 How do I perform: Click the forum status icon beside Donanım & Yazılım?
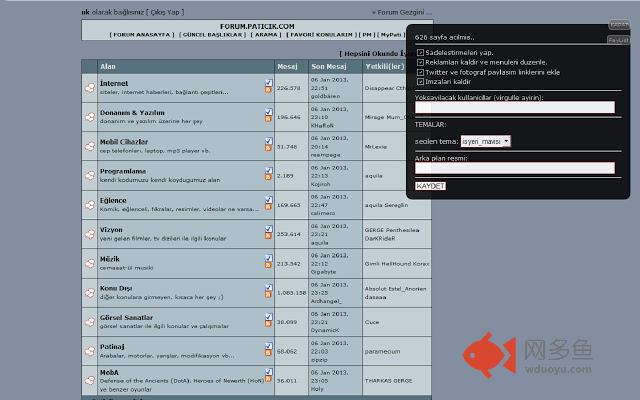[90, 117]
